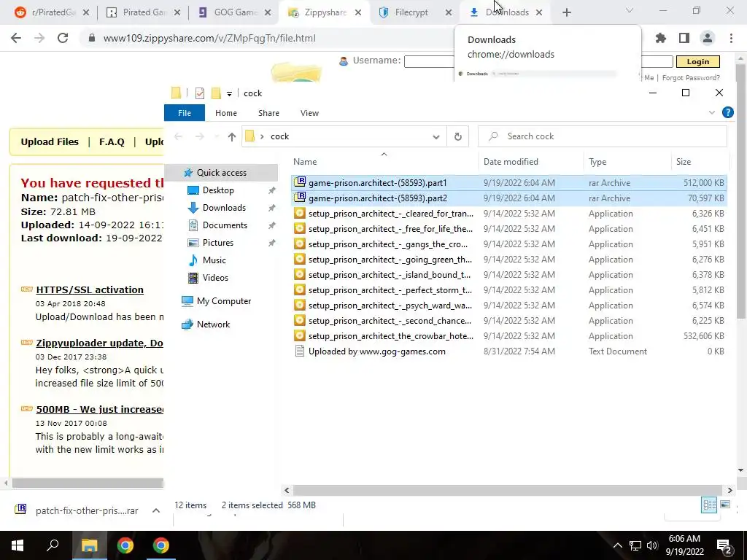
Task: Select setup_prison_architect perfect_storm file
Action: (x=508, y=290)
